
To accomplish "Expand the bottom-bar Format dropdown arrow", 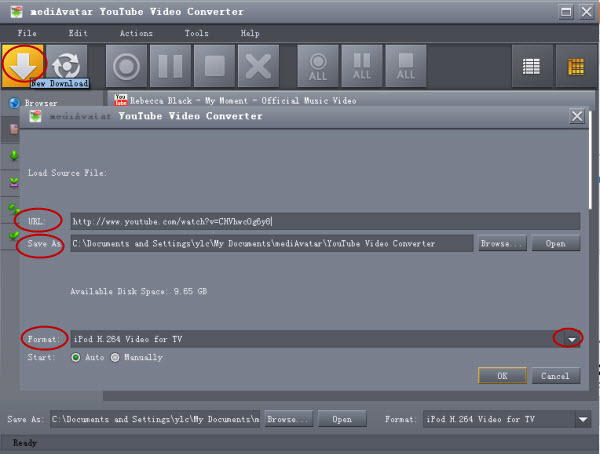I will [583, 419].
